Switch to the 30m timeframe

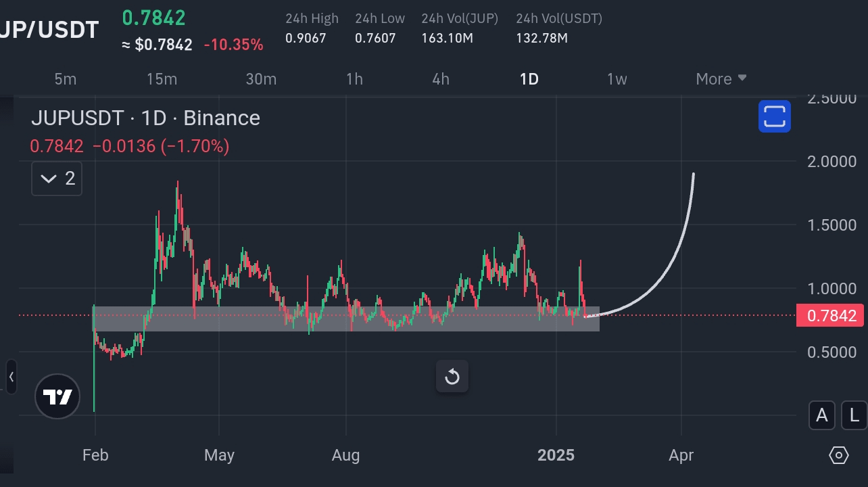coord(261,78)
